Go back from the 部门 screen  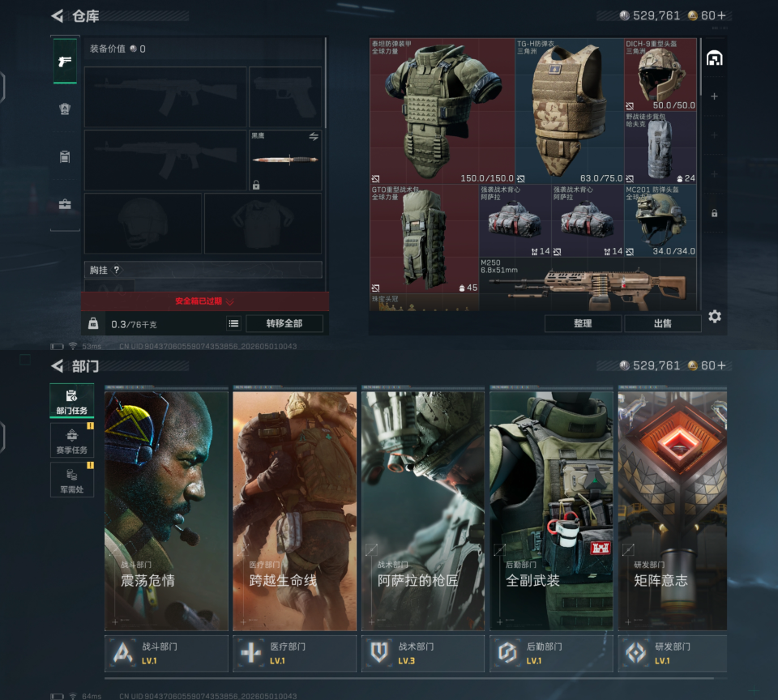(x=57, y=366)
